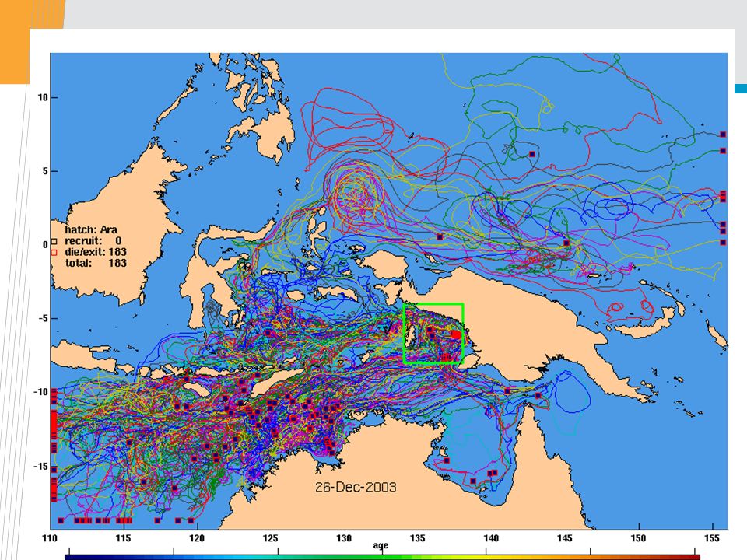Click the x-axis tick label 110
Image resolution: width=747 pixels, height=560 pixels.
tap(50, 538)
